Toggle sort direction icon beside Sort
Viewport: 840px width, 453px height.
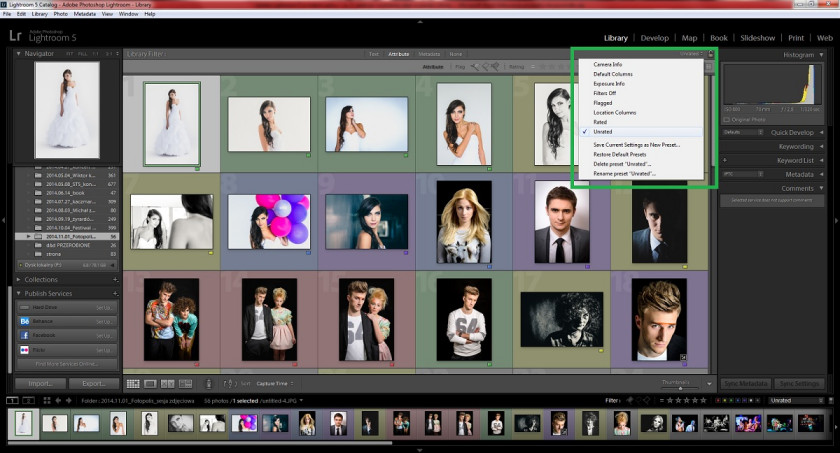[228, 383]
